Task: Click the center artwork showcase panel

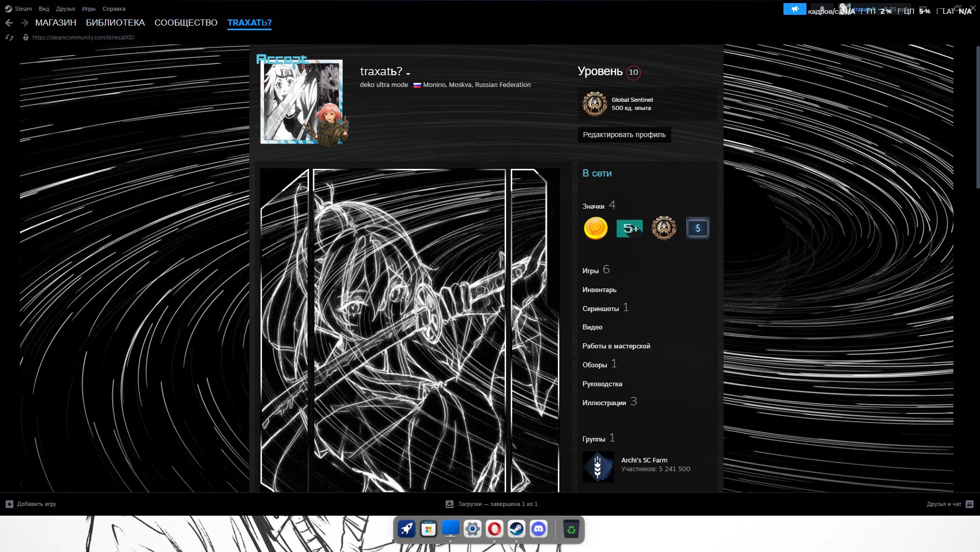Action: pos(409,330)
